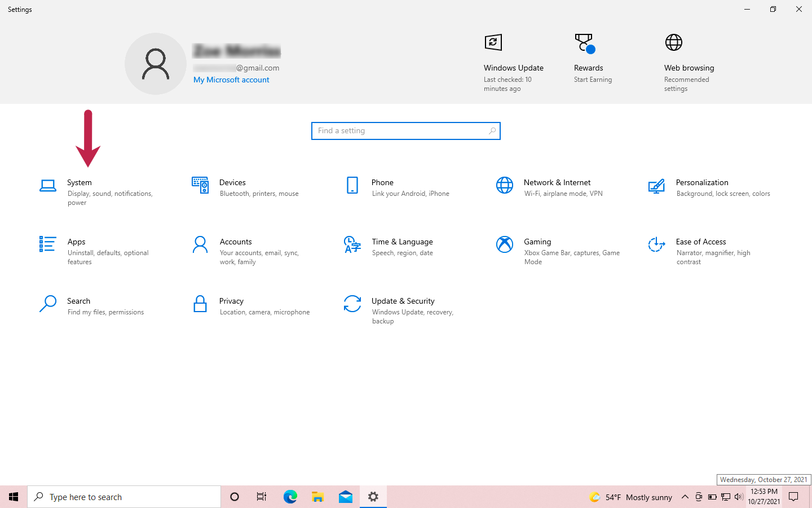Click 'Bluetooth, printers, mouse' description

259,194
